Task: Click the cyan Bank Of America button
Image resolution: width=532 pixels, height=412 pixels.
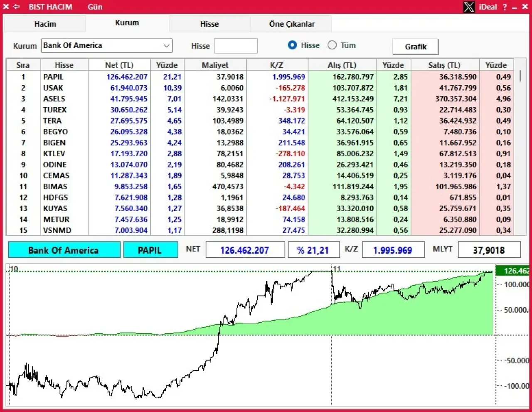Action: [x=64, y=250]
